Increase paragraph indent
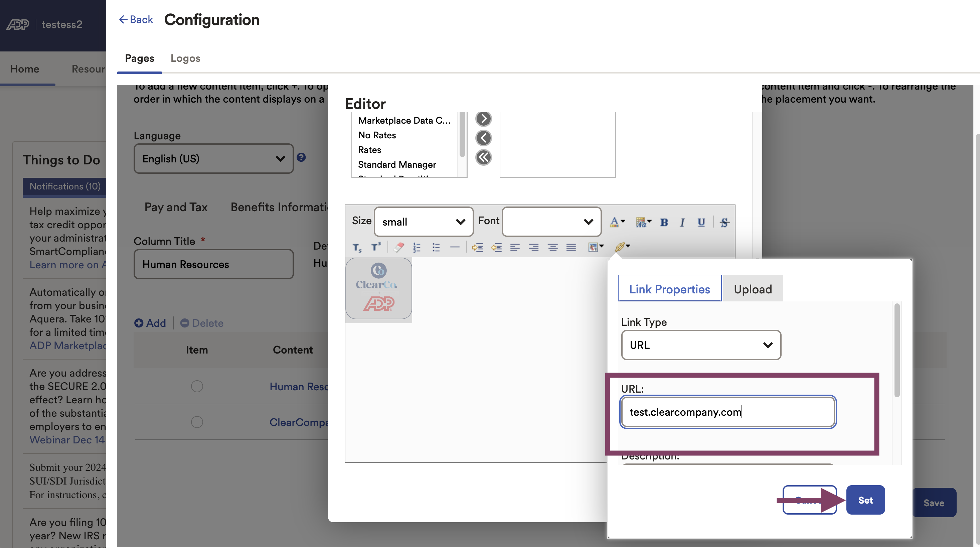This screenshot has width=980, height=548. click(477, 248)
